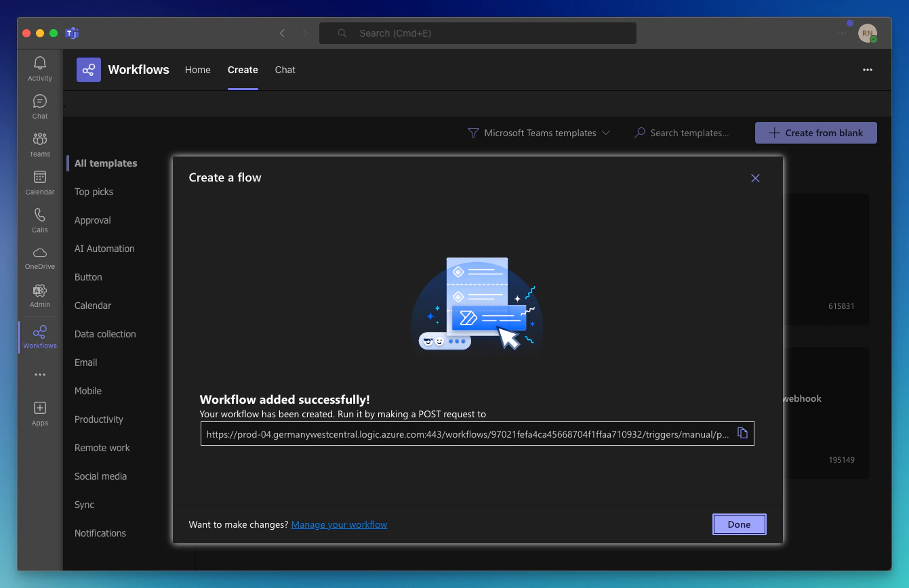This screenshot has width=909, height=588.
Task: Open the OneDrive sidebar icon
Action: tap(39, 257)
